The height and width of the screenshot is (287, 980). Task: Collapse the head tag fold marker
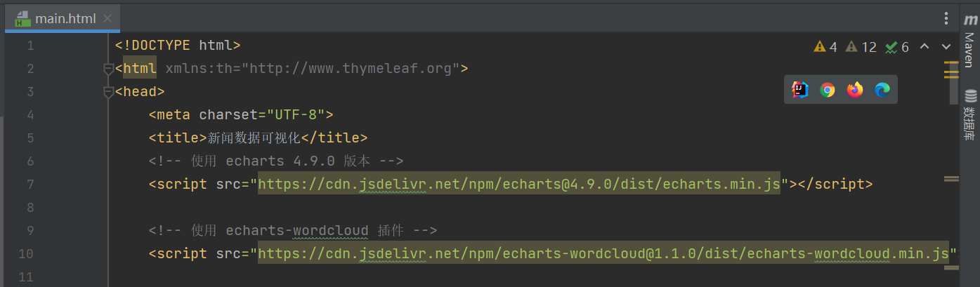click(x=108, y=92)
